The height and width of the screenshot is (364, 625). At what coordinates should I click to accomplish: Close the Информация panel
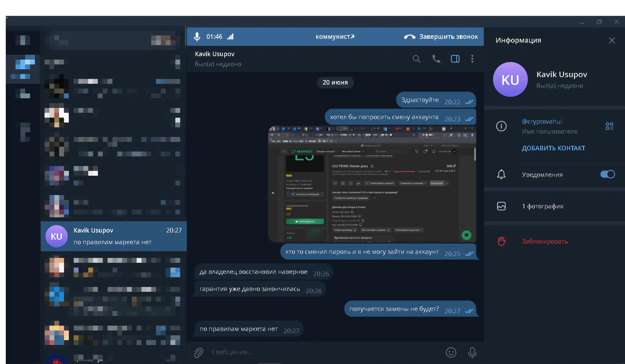coord(612,40)
